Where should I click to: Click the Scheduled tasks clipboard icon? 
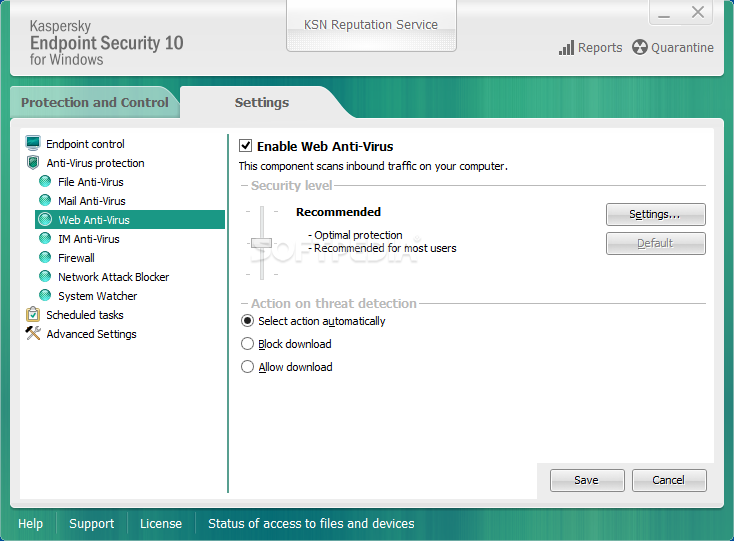click(x=33, y=314)
